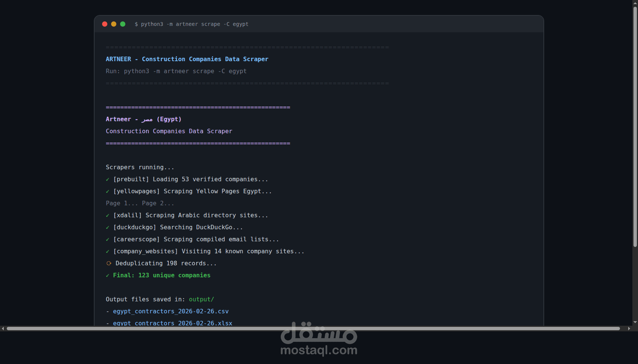Click the orange spinner icon beside Deduplicating
Screen dimensions: 638x364
[x=109, y=263]
